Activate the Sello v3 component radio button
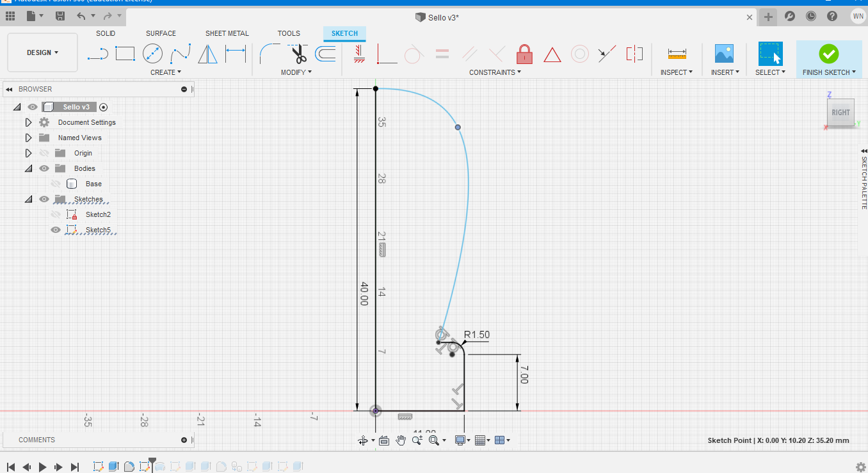868x473 pixels. (104, 107)
